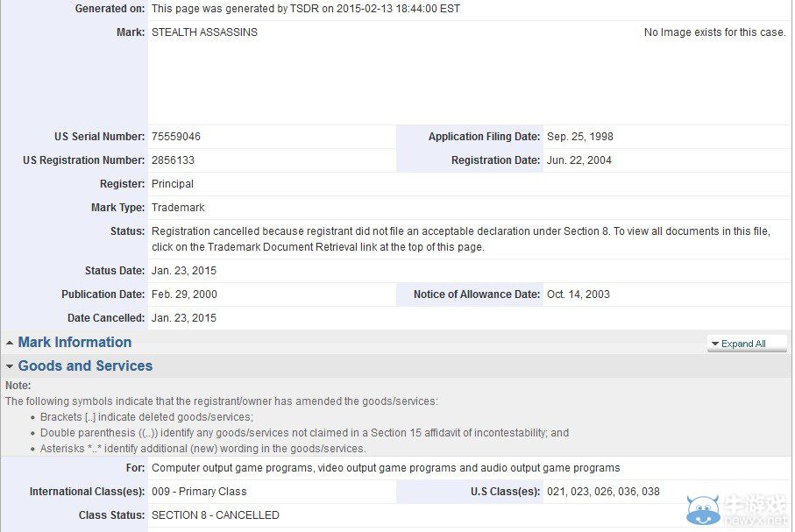The height and width of the screenshot is (532, 795).
Task: Click Class Status SECTION 8 - CANCELLED
Action: (216, 515)
